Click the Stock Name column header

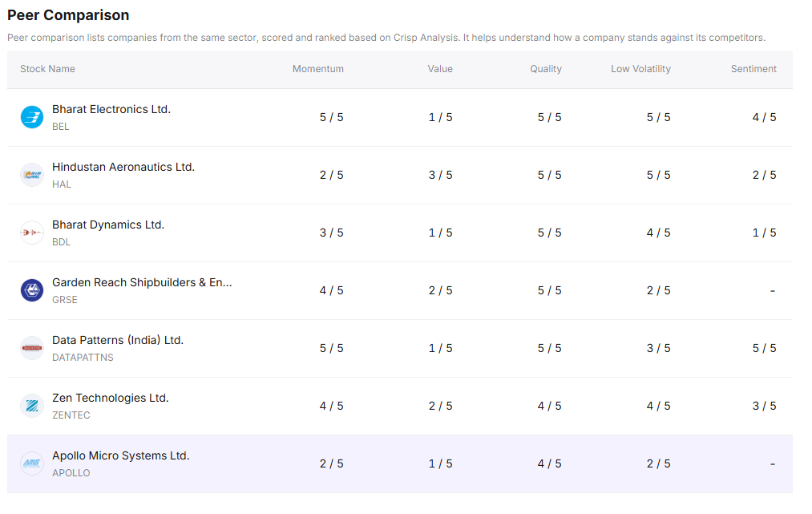(x=47, y=69)
